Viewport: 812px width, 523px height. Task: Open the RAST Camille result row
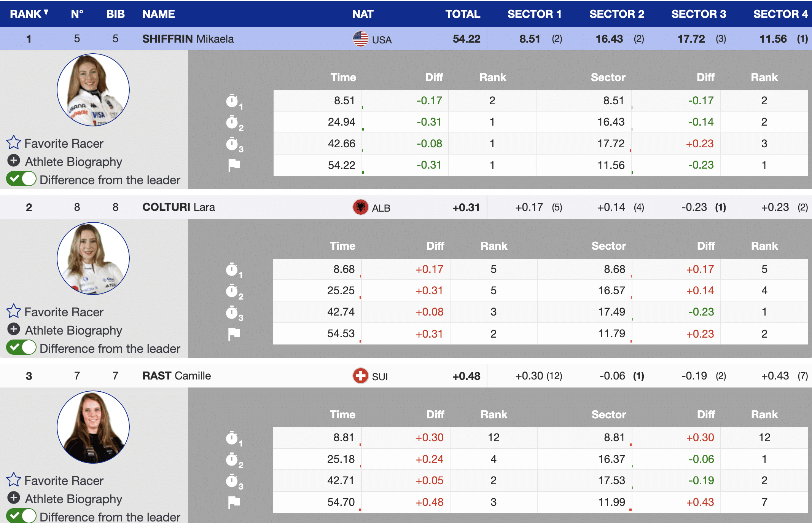tap(177, 376)
